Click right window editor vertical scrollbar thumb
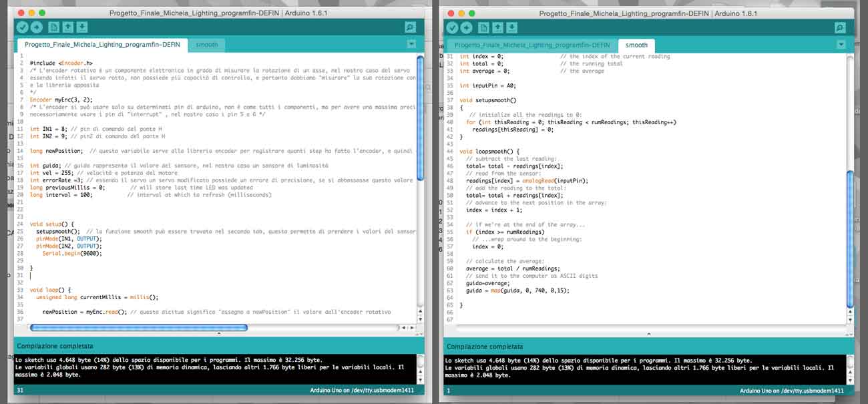Viewport: 868px width, 404px height. (850, 240)
